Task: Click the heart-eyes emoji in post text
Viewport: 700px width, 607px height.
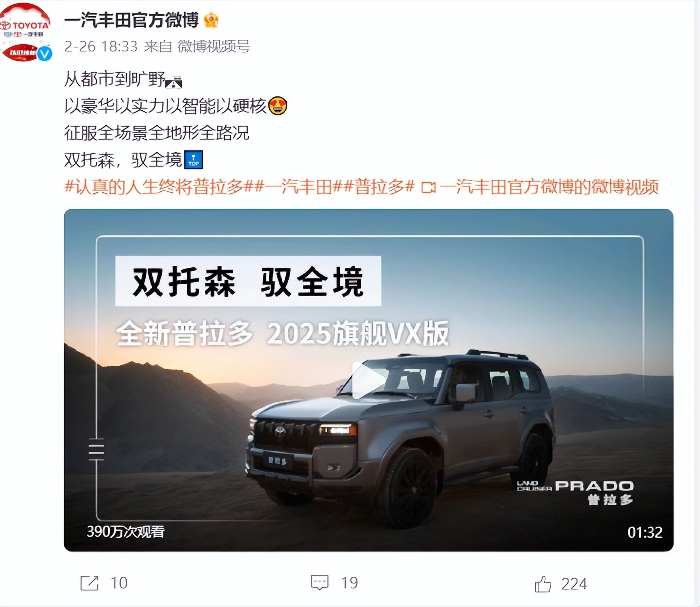Action: point(278,106)
